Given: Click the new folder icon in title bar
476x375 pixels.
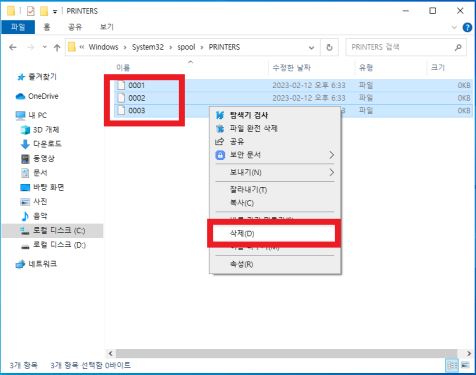Looking at the screenshot, I should click(44, 11).
